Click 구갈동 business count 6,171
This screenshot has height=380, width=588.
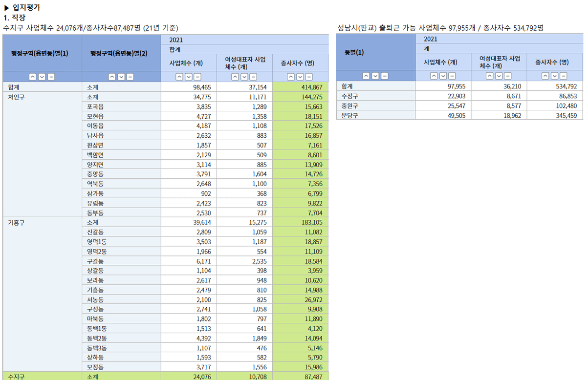(x=204, y=261)
